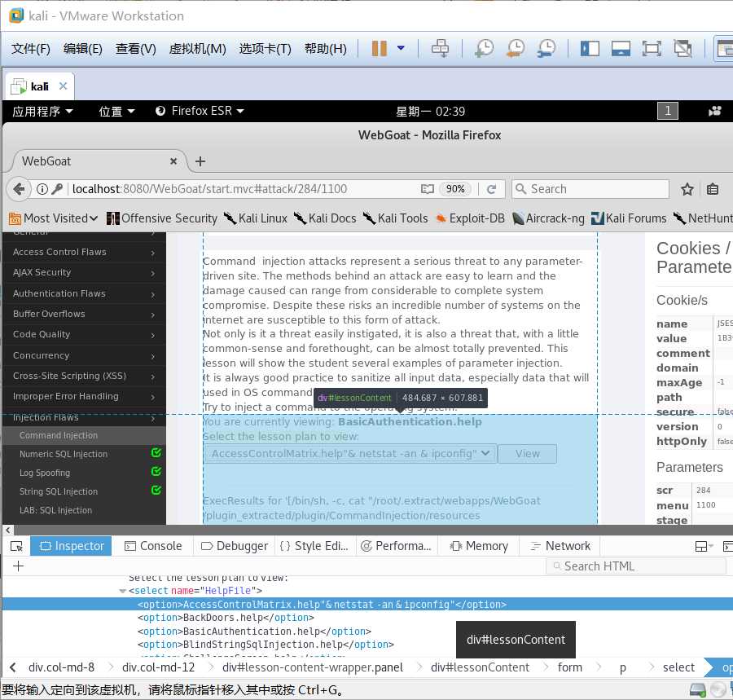Switch to the Debugger tab
The width and height of the screenshot is (733, 700).
tap(235, 546)
